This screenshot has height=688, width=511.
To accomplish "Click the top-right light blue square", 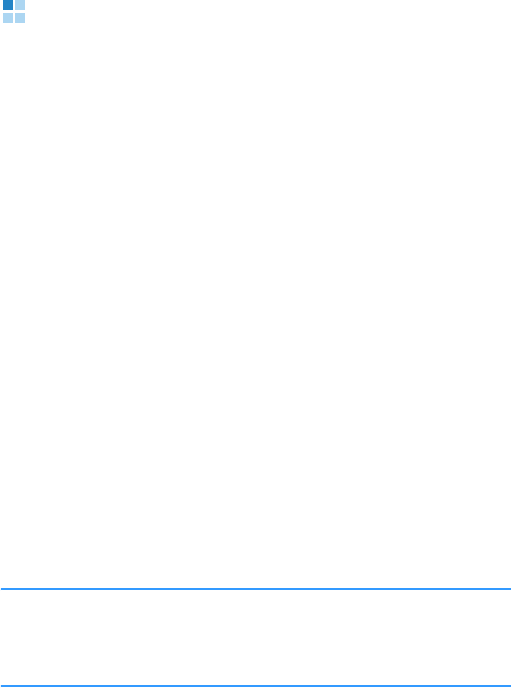I will [x=20, y=5].
